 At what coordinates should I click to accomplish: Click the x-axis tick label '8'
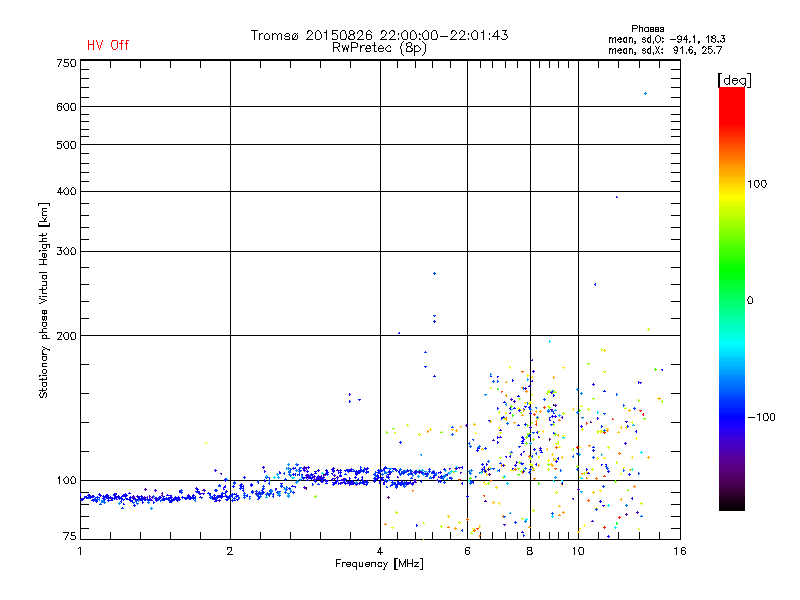pos(530,551)
